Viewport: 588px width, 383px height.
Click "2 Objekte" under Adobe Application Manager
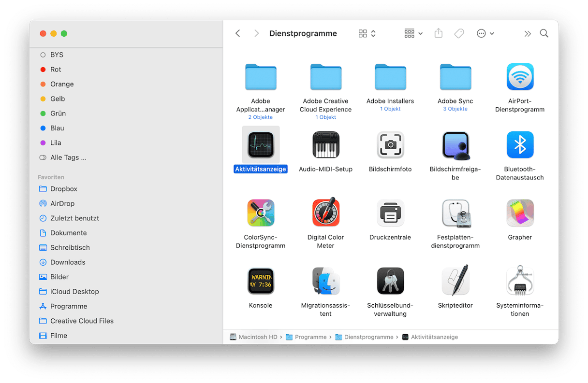261,117
